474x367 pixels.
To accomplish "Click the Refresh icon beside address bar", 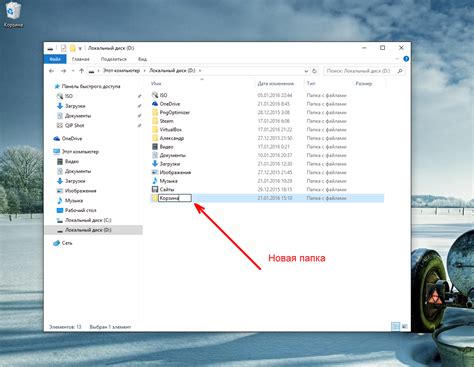I will pyautogui.click(x=314, y=71).
